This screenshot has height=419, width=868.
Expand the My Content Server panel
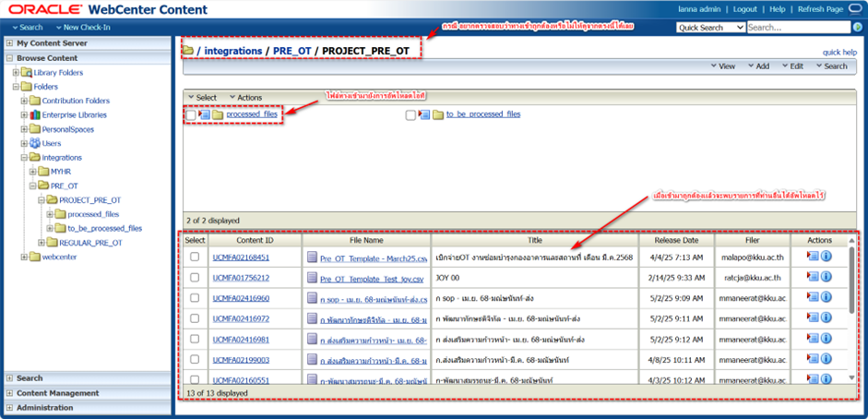pos(9,43)
